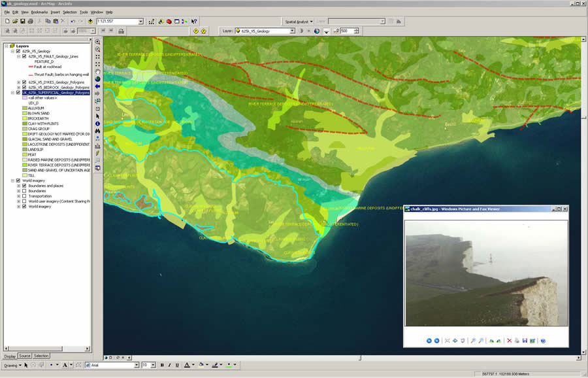The width and height of the screenshot is (588, 378).
Task: Click Next Image button in Picture Viewer
Action: (437, 341)
